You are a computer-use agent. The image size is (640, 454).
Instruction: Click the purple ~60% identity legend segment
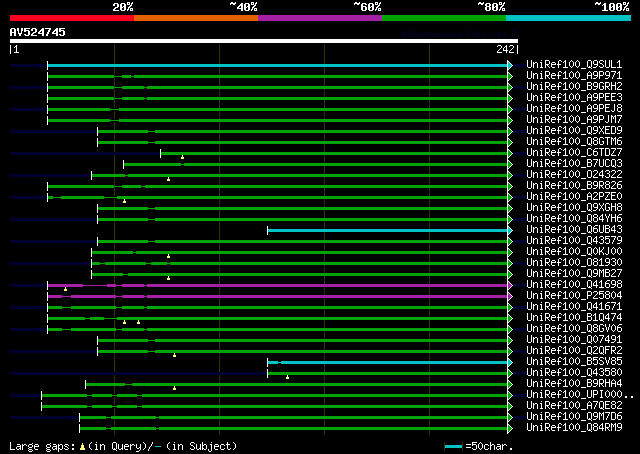320,18
